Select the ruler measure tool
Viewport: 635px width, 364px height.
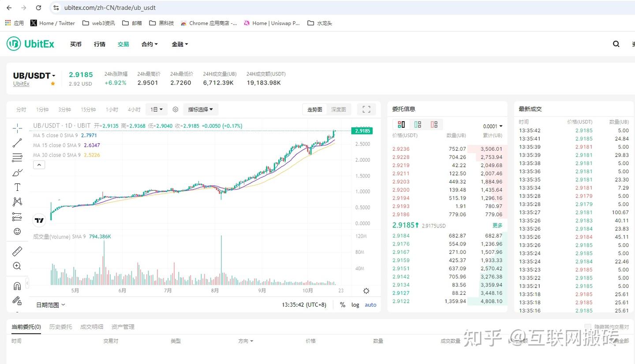coord(17,251)
